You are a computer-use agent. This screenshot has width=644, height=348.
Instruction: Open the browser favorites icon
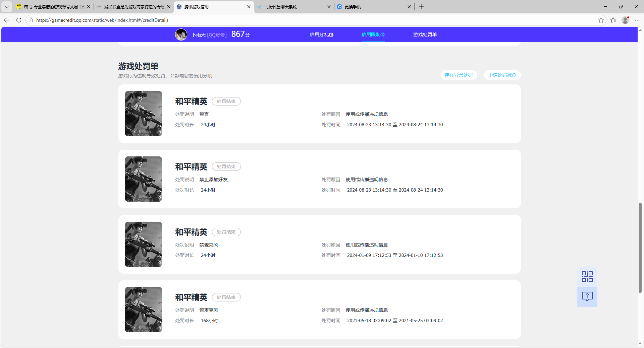click(613, 20)
